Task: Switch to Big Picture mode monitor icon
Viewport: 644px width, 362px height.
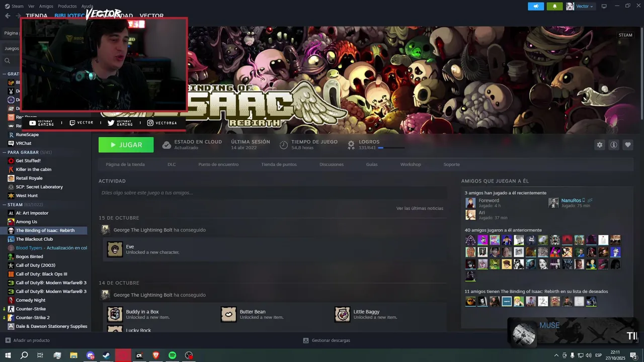Action: [604, 6]
